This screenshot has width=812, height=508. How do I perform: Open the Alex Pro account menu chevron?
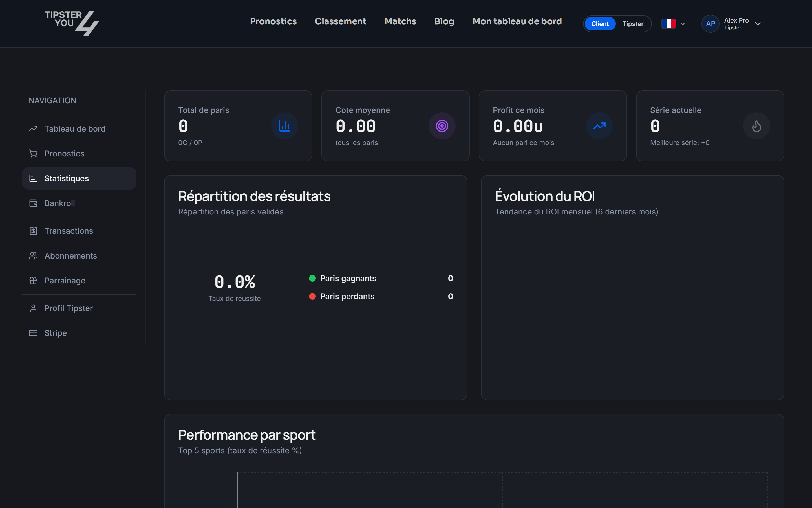[758, 23]
